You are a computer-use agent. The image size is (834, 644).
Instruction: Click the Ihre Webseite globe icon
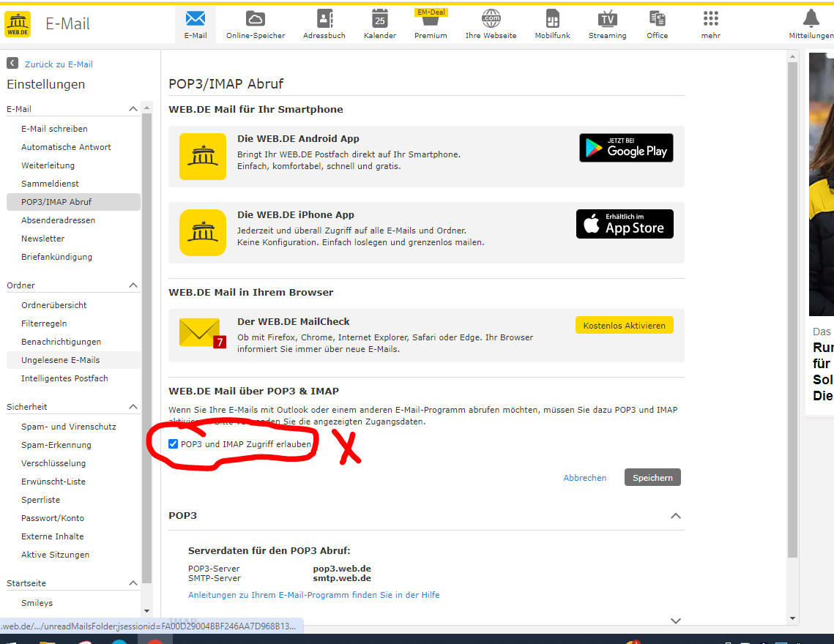[x=491, y=19]
